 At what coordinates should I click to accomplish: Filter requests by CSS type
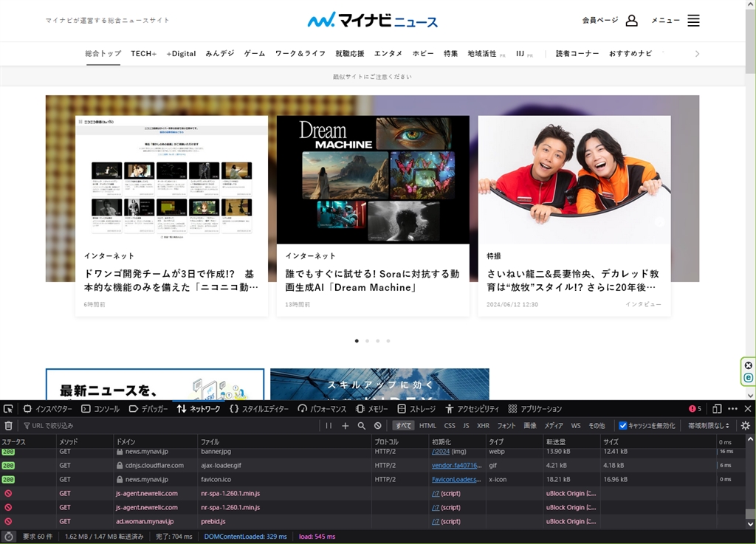[x=450, y=426]
